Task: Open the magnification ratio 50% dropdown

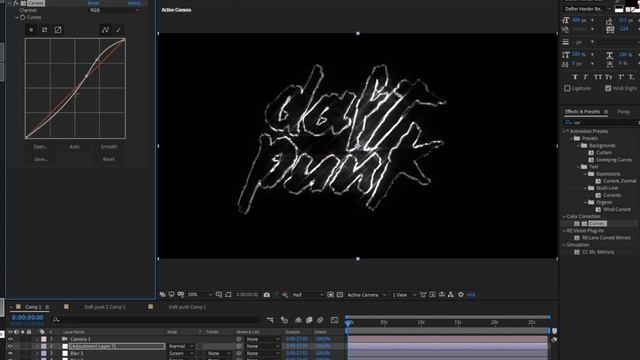Action: click(200, 295)
